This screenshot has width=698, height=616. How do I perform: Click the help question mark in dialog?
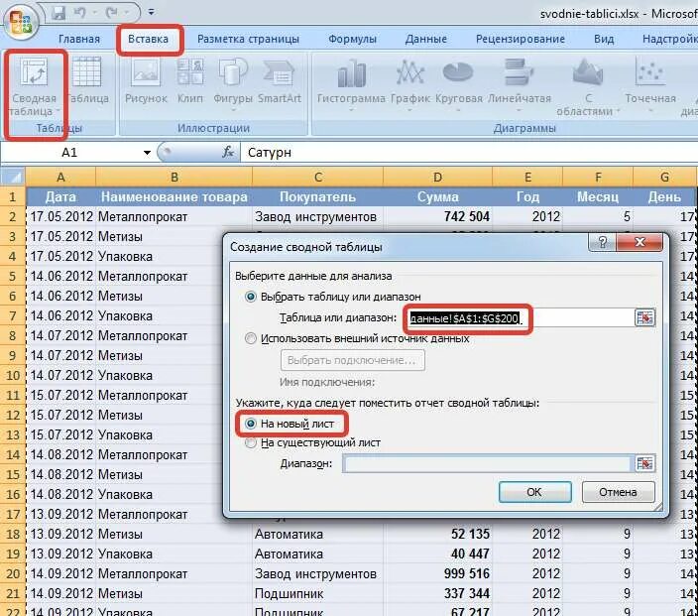pyautogui.click(x=602, y=242)
